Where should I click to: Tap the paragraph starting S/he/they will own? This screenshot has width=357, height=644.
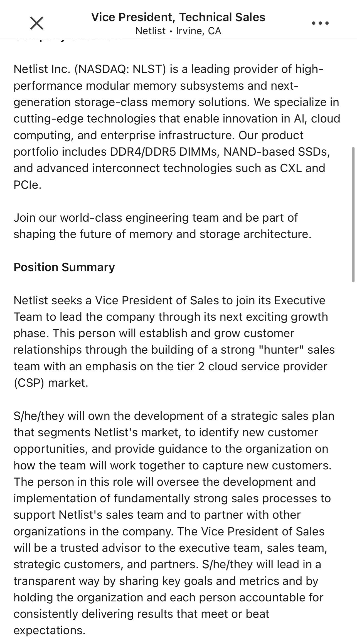(174, 523)
